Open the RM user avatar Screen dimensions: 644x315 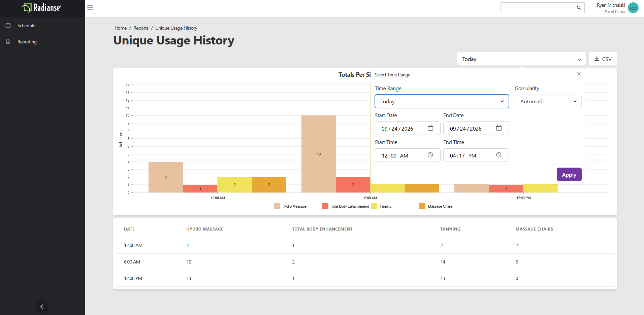coord(633,8)
